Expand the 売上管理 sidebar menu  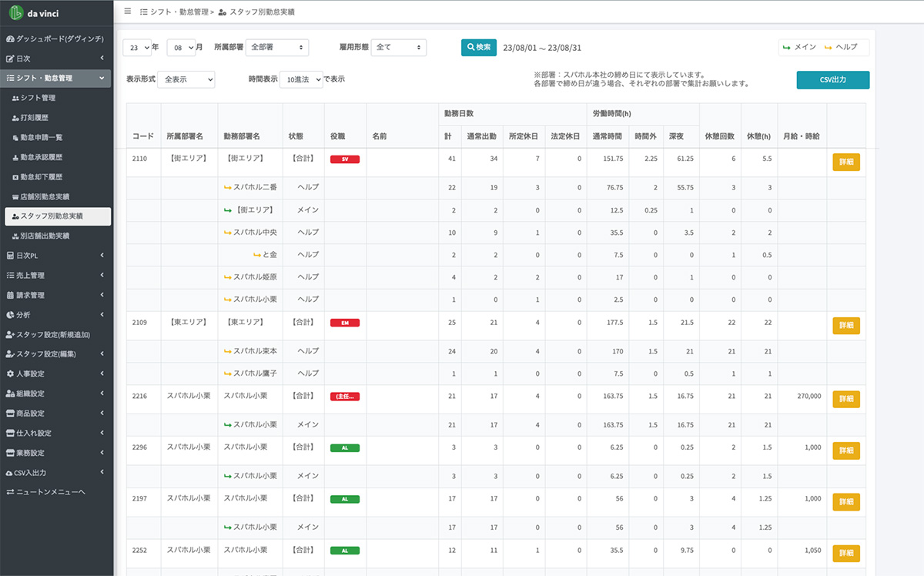57,275
